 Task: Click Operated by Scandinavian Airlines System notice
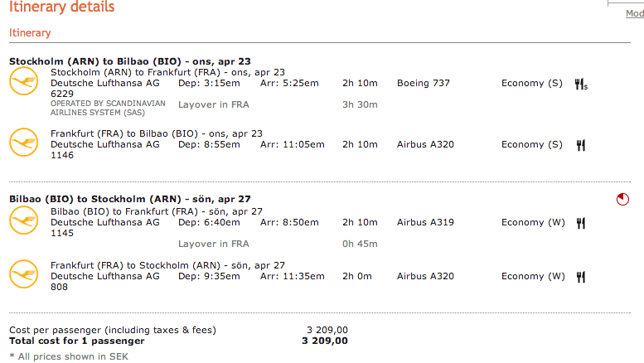pyautogui.click(x=108, y=108)
